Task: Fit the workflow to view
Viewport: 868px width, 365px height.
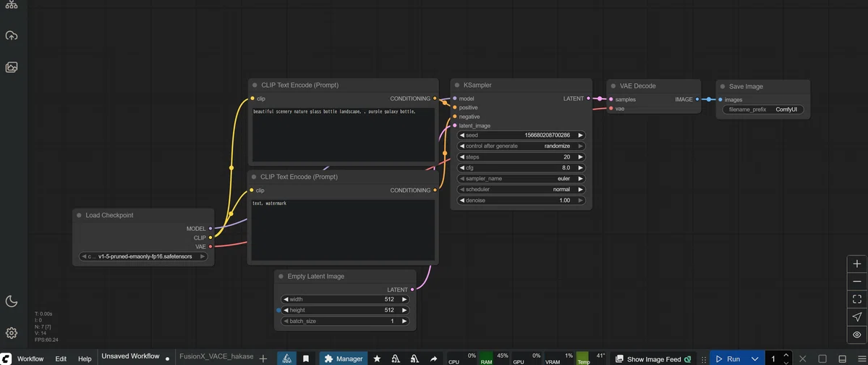Action: point(857,299)
